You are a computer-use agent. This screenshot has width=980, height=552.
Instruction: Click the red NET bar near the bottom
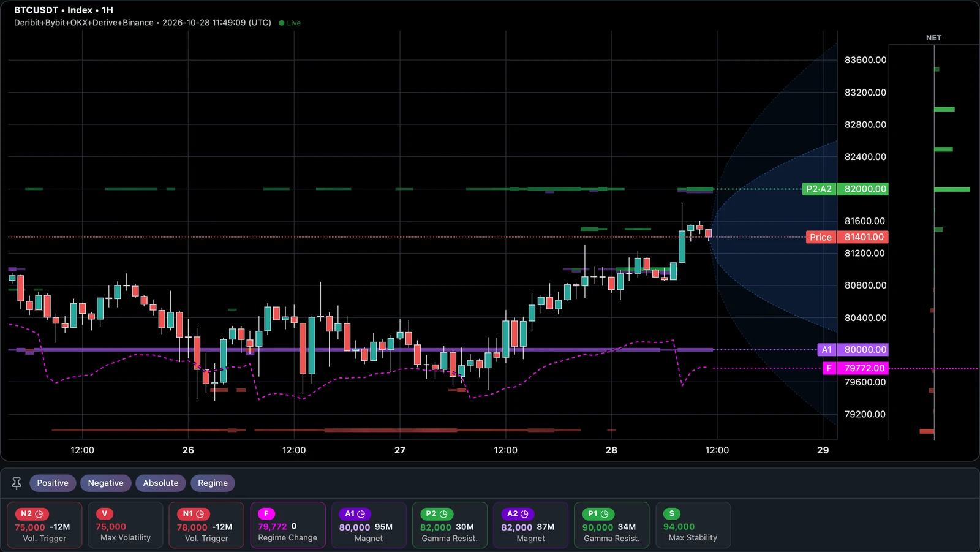[927, 431]
